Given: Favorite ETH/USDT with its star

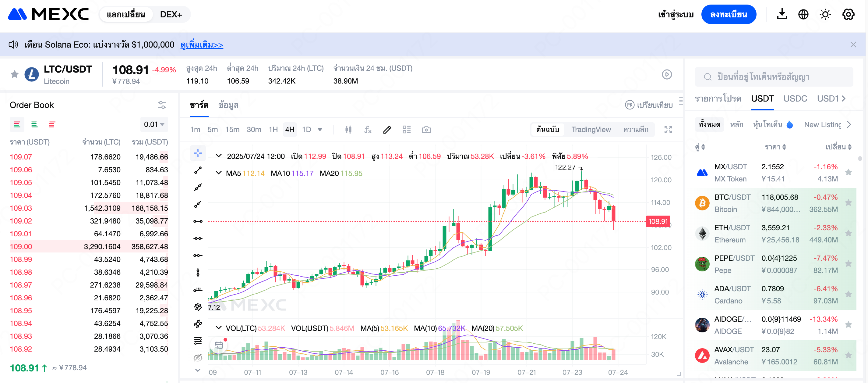Looking at the screenshot, I should coord(848,233).
